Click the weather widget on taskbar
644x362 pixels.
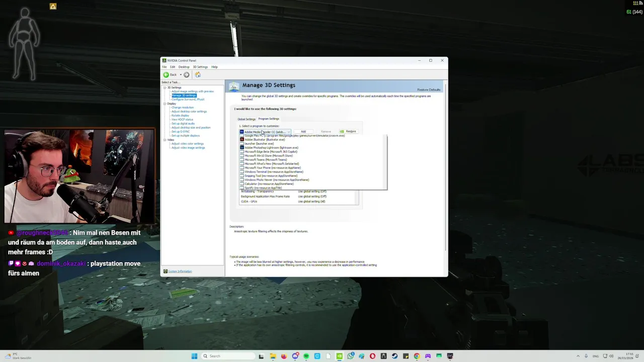click(18, 356)
